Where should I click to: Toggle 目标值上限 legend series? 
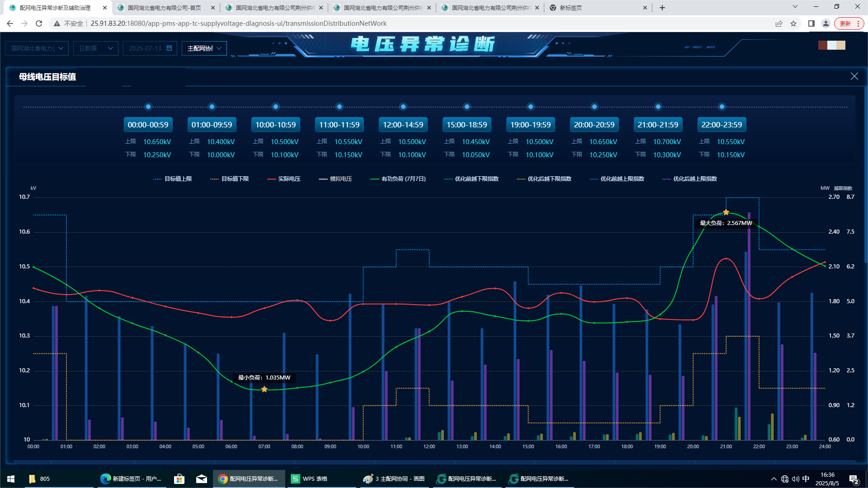click(x=173, y=179)
